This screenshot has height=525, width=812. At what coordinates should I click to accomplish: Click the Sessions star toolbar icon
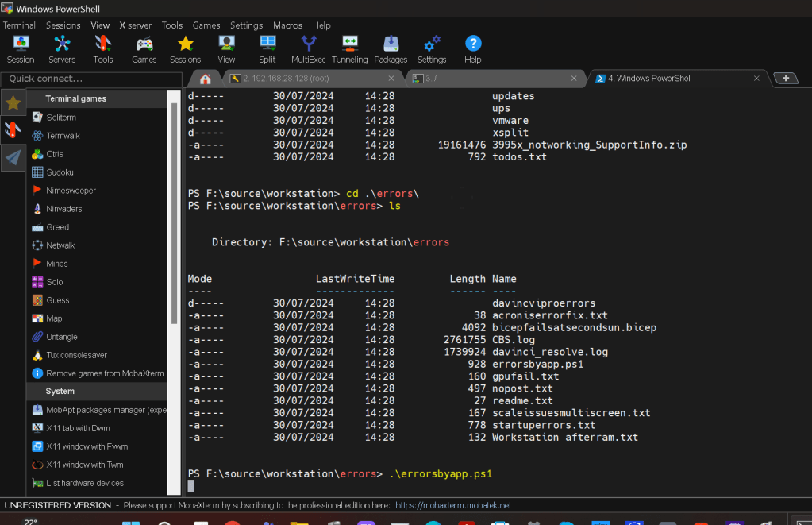click(186, 49)
